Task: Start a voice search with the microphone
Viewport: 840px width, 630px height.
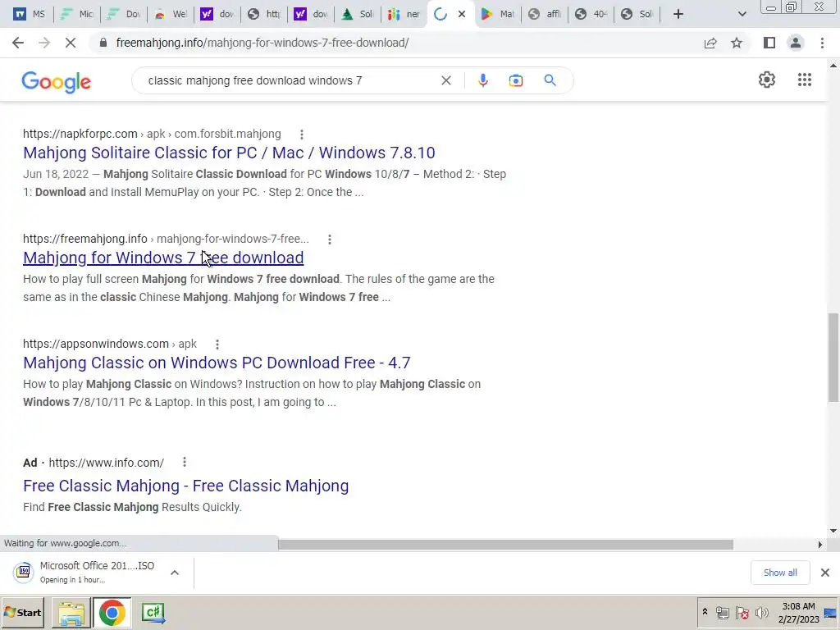Action: pyautogui.click(x=482, y=80)
